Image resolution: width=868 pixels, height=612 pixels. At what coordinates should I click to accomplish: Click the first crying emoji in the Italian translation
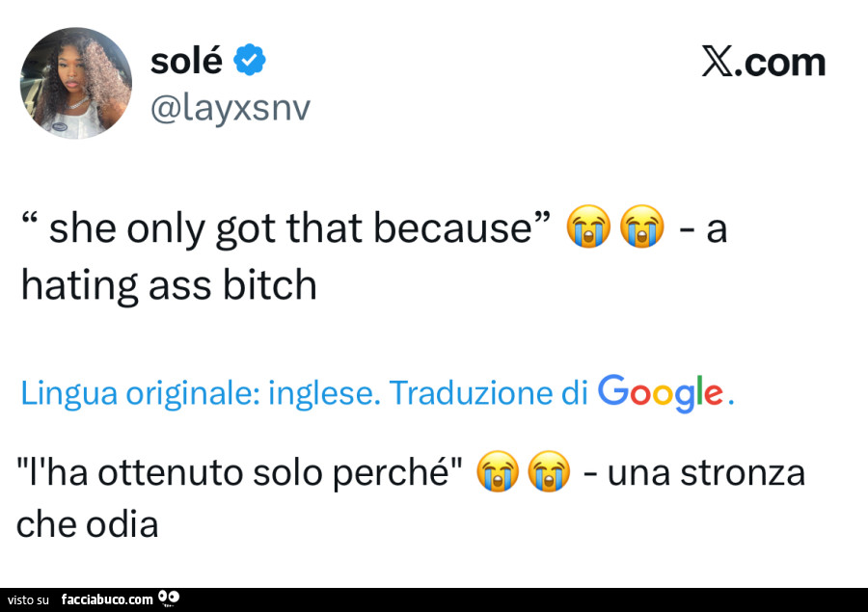[499, 473]
